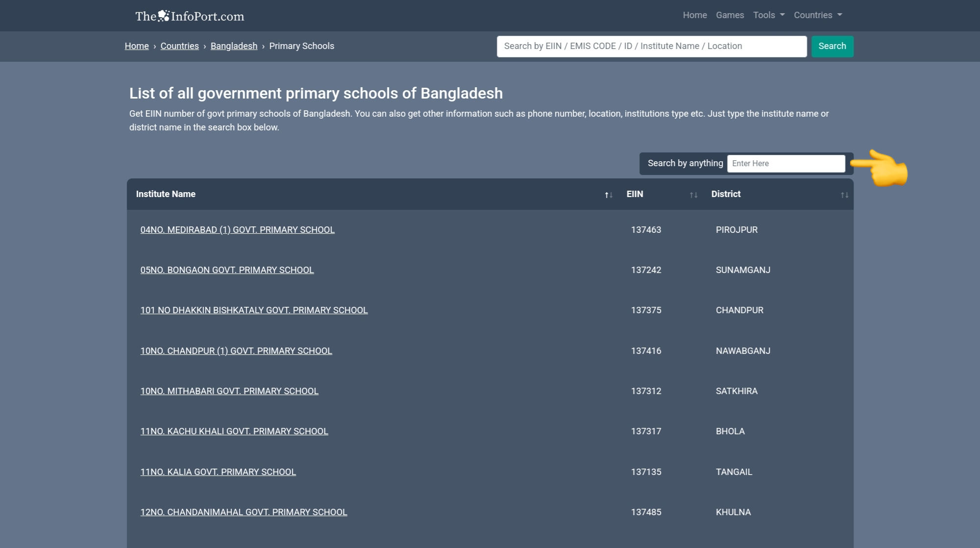Click the CHANDPUR district cell
The width and height of the screenshot is (980, 548).
[x=739, y=310]
